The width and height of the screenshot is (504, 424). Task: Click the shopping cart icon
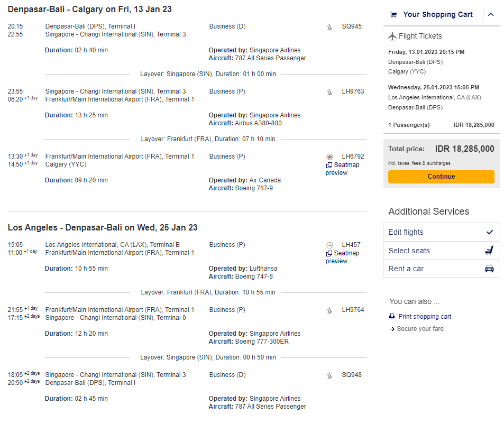point(393,15)
